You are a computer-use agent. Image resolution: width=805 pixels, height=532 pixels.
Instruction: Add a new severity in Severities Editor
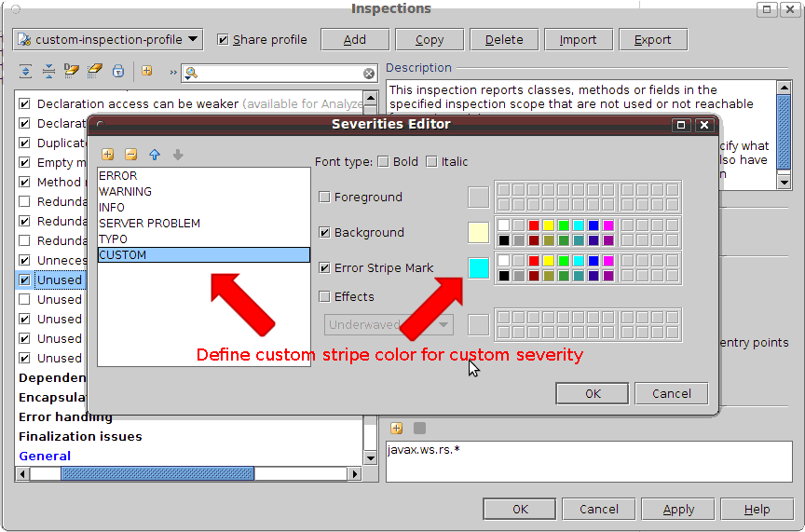click(x=107, y=155)
